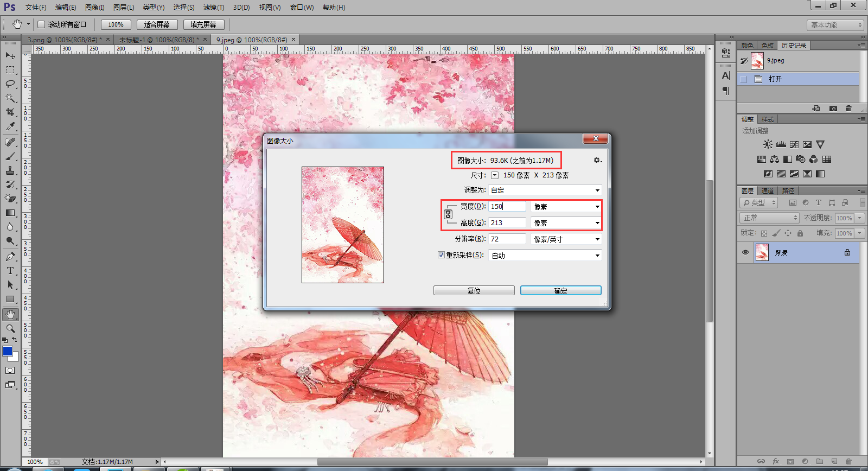Select the Pen tool
Viewport: 868px width, 471px height.
pyautogui.click(x=10, y=256)
